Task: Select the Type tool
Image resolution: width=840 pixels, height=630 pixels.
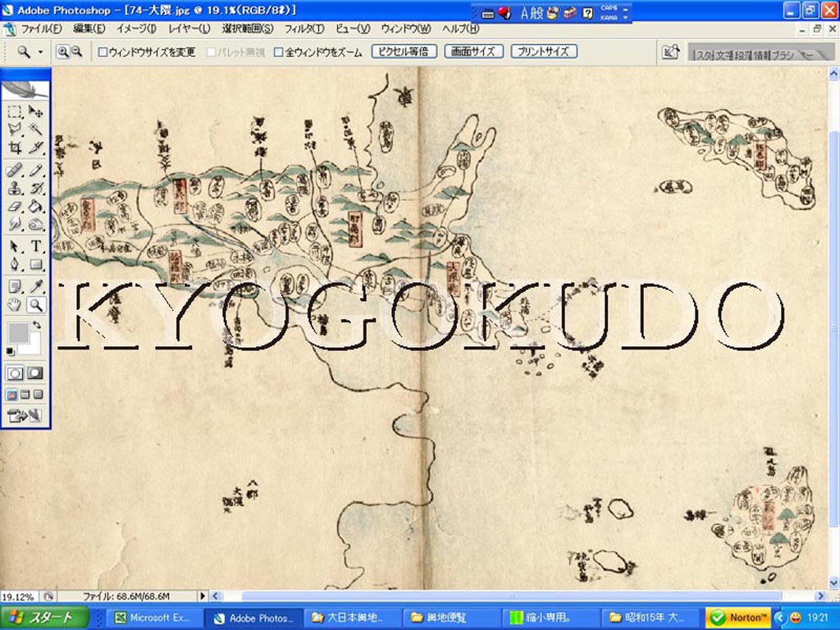Action: coord(35,247)
